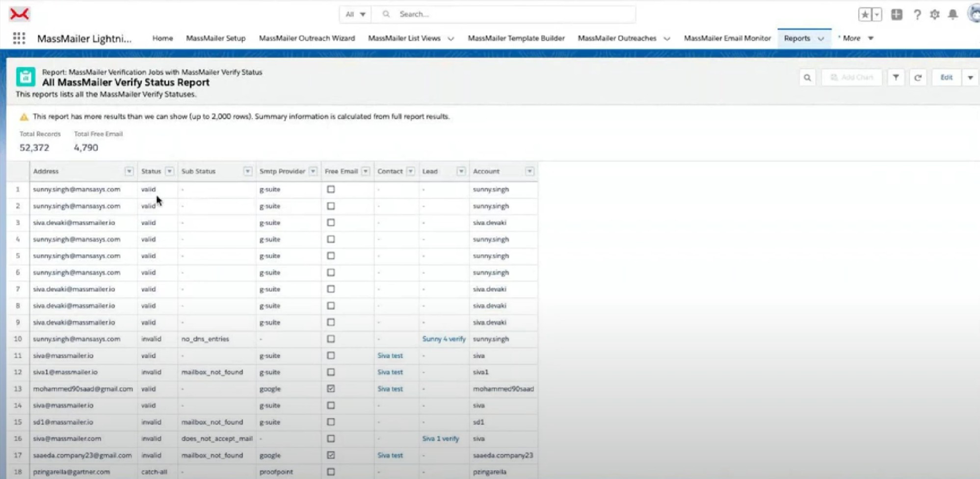980x479 pixels.
Task: Toggle the report filter funnel icon
Action: 896,77
